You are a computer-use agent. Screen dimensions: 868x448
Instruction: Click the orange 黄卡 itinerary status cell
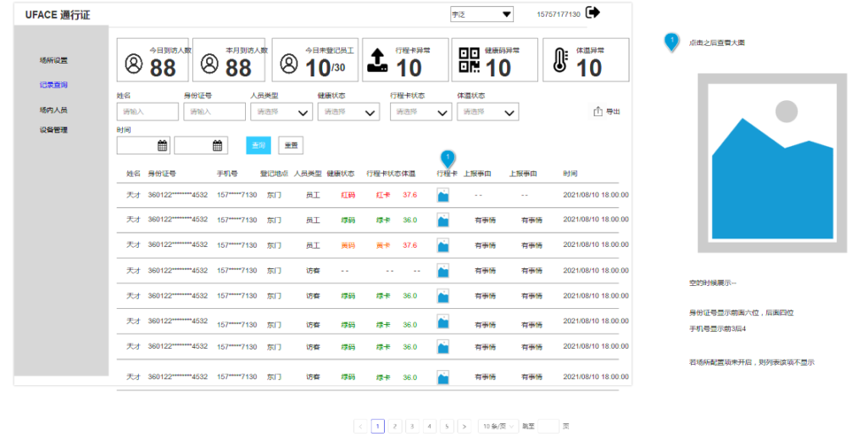[x=383, y=245]
